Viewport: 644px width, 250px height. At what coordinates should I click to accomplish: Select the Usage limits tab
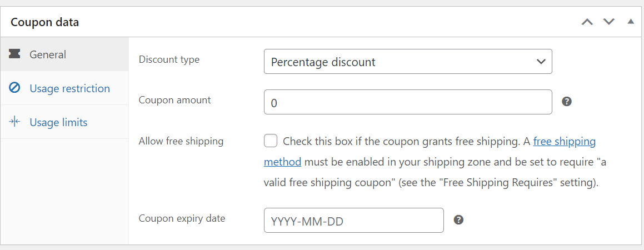click(x=58, y=122)
